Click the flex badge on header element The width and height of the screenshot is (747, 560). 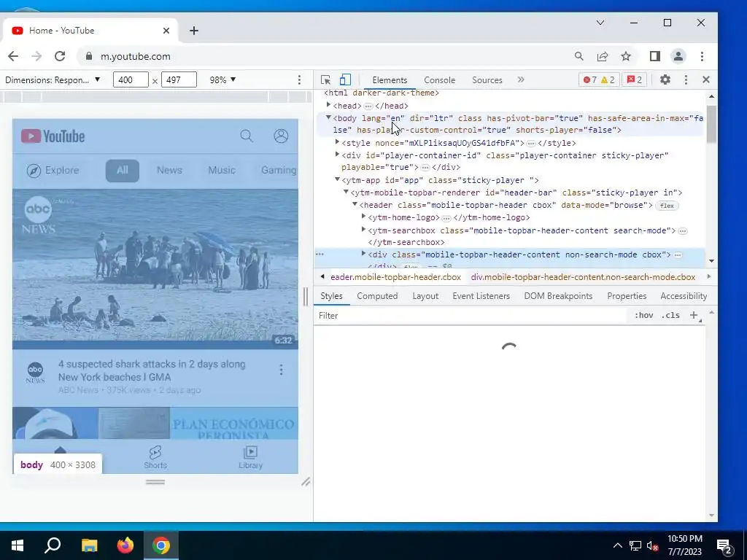(667, 206)
